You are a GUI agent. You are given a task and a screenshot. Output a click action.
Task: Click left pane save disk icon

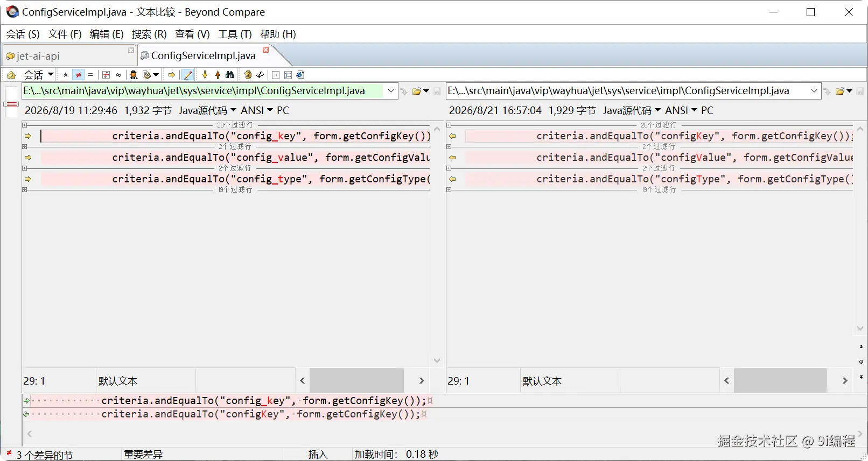(x=437, y=91)
